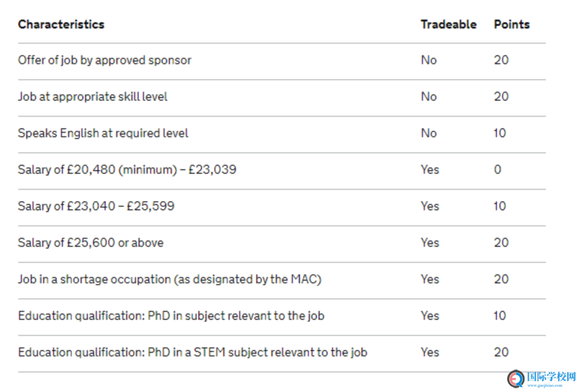This screenshot has width=582, height=392.
Task: Click 'Job at appropriate skill level' text
Action: [x=93, y=97]
